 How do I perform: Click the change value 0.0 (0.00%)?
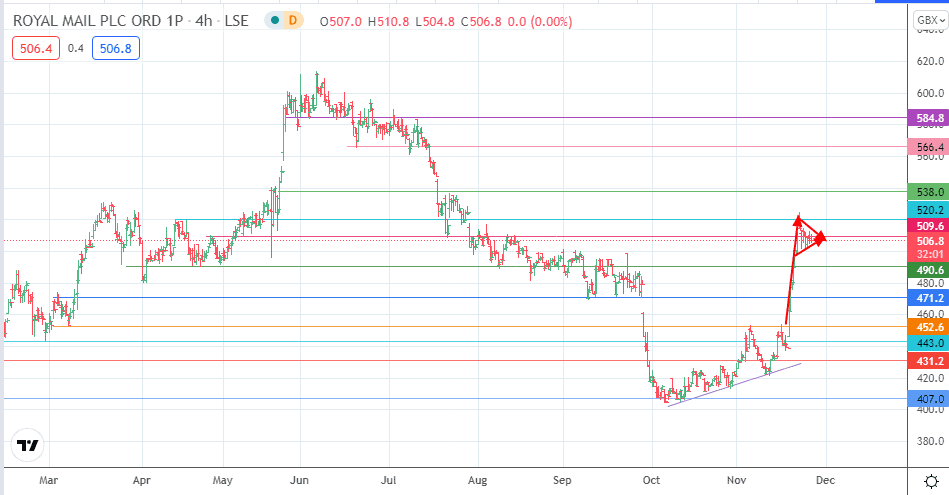(x=540, y=21)
